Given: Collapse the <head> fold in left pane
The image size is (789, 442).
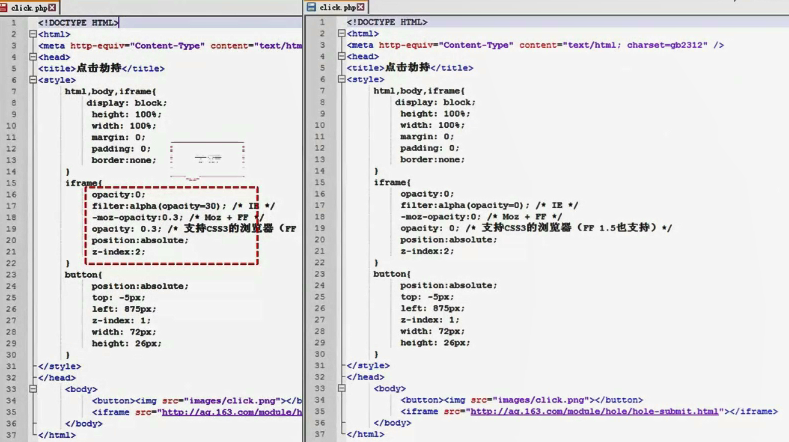Looking at the screenshot, I should 33,57.
